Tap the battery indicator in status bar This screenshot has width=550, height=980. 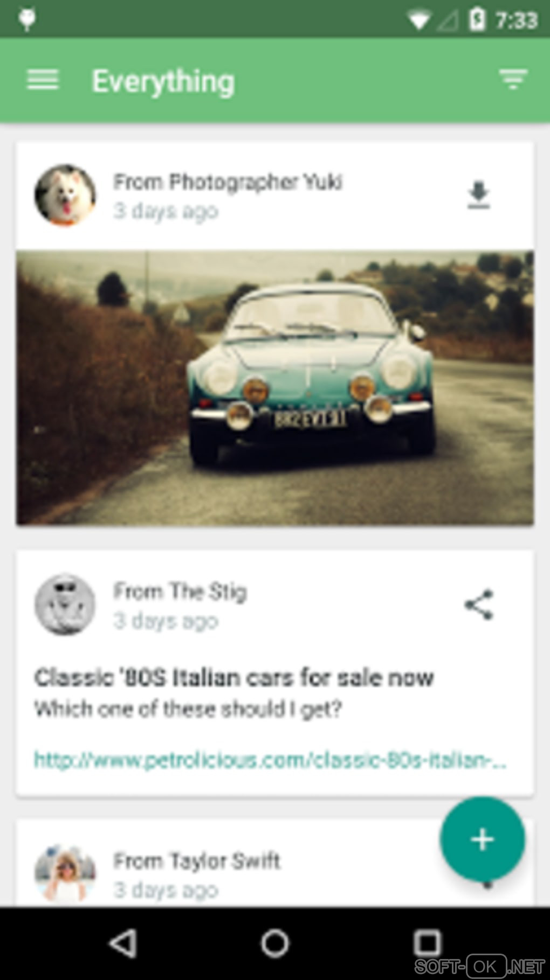pos(477,20)
